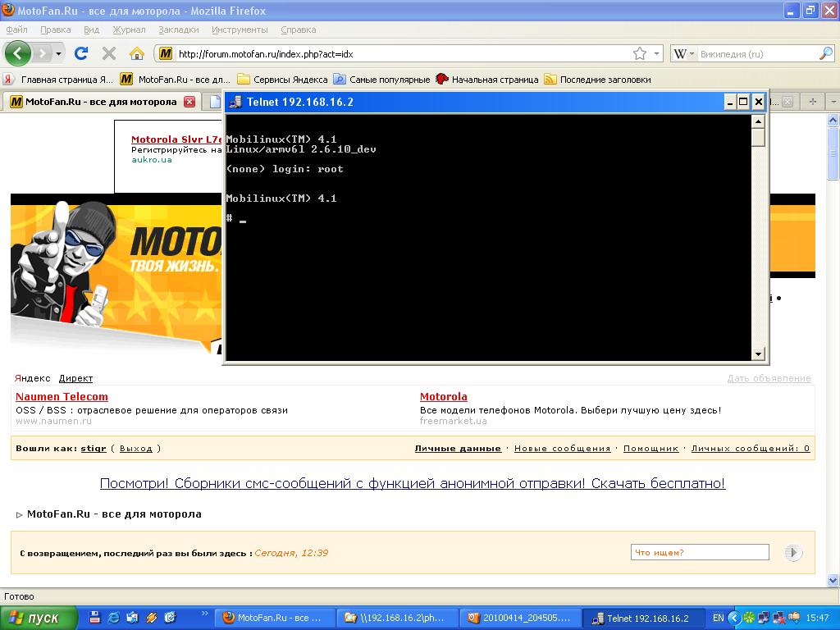Open the Начальная страница bookmark
Image resolution: width=840 pixels, height=630 pixels.
(487, 80)
